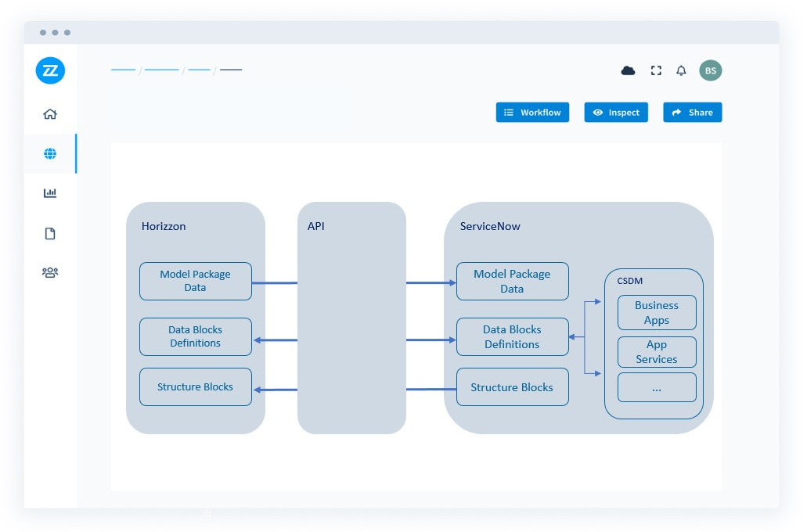Select the third breadcrumb segment
This screenshot has height=532, width=807.
199,70
